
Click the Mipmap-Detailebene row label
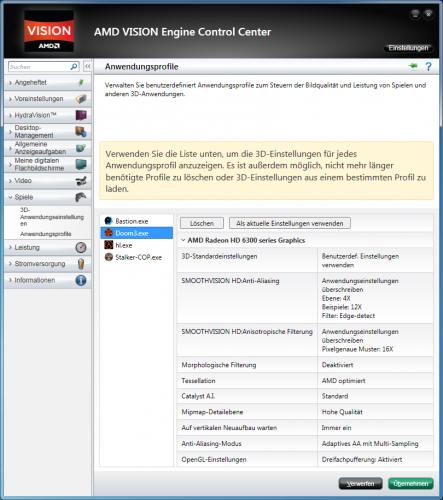coord(212,412)
